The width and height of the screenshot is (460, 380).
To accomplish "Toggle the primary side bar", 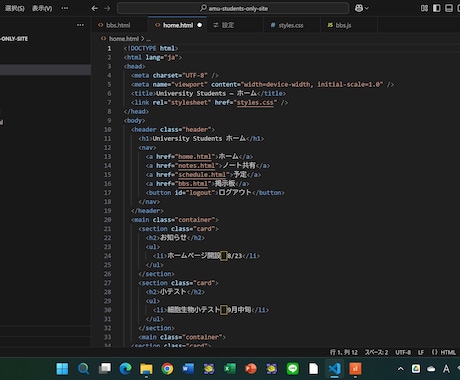I will coord(437,8).
